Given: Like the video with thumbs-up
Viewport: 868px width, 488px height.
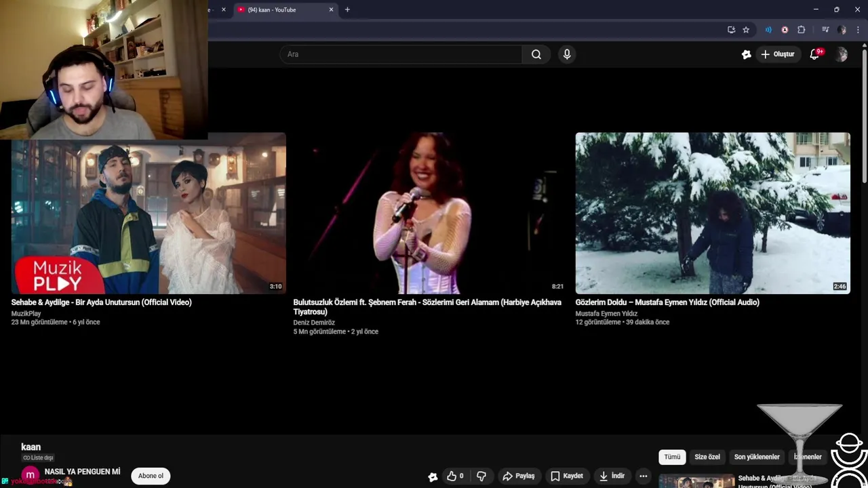Looking at the screenshot, I should pyautogui.click(x=455, y=476).
